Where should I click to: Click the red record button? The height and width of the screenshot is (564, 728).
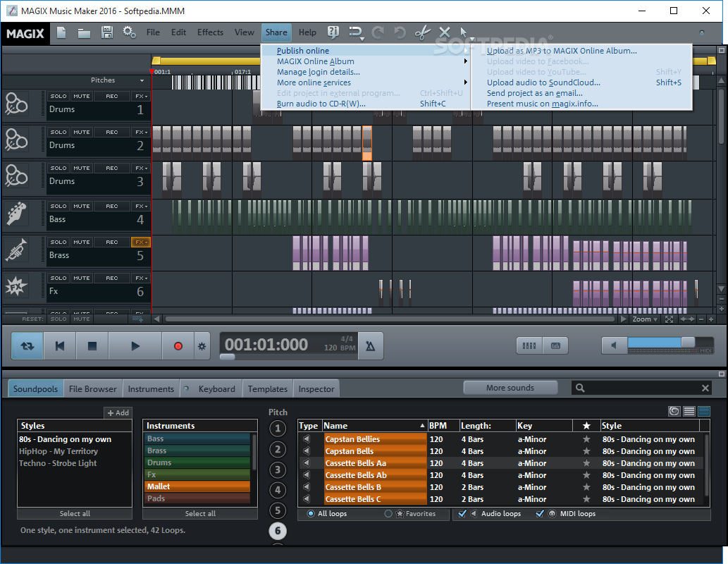point(178,346)
